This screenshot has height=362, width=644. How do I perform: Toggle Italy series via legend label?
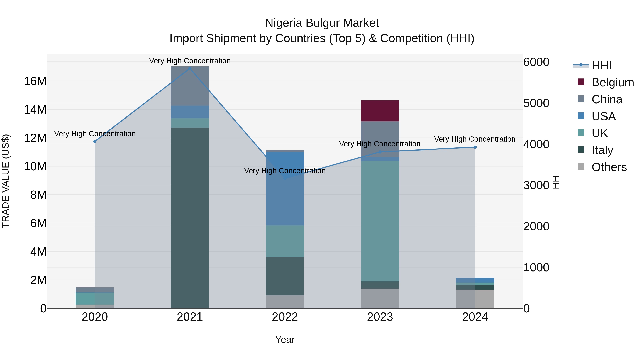pos(602,150)
